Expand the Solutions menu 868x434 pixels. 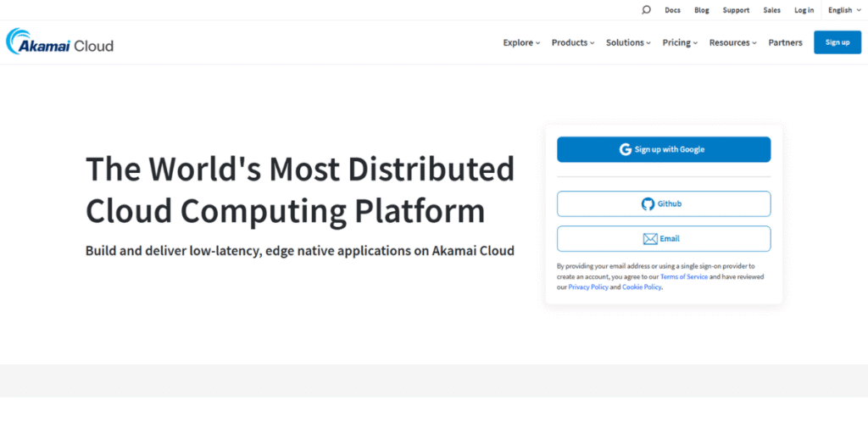(x=628, y=42)
